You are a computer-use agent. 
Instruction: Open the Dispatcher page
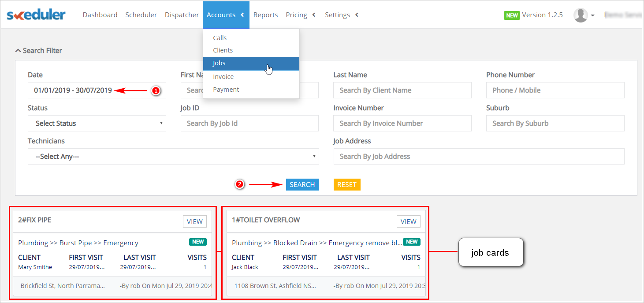pyautogui.click(x=182, y=15)
